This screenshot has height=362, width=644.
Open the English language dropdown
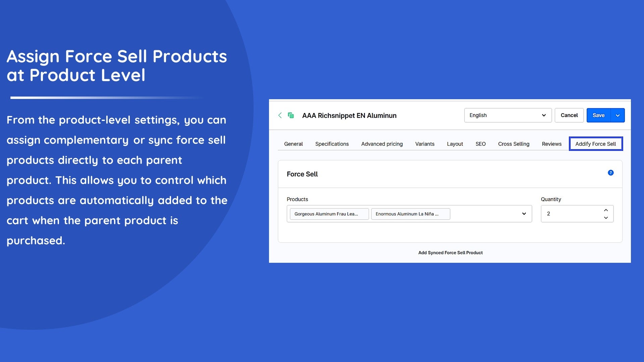(507, 115)
